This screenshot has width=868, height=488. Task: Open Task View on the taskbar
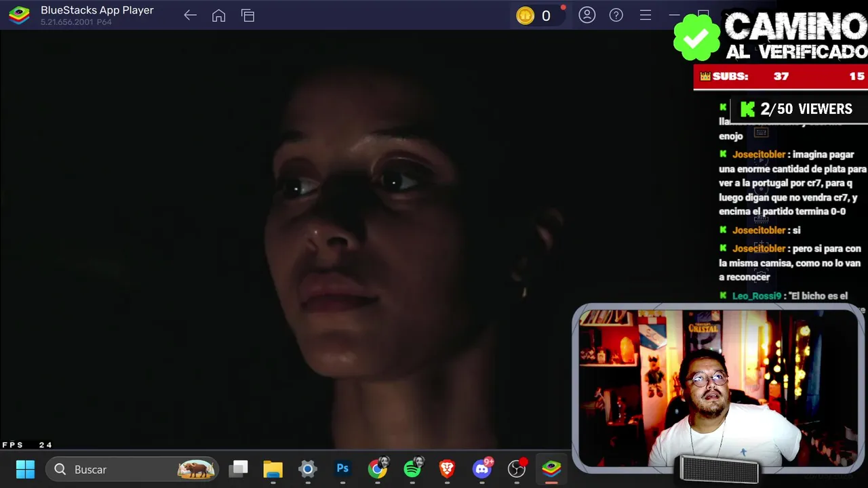[x=239, y=469]
